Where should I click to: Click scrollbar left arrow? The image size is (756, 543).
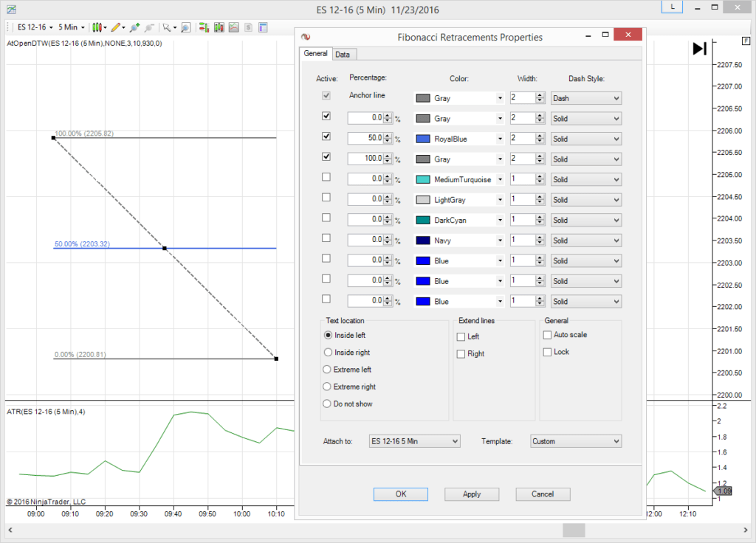pos(10,530)
